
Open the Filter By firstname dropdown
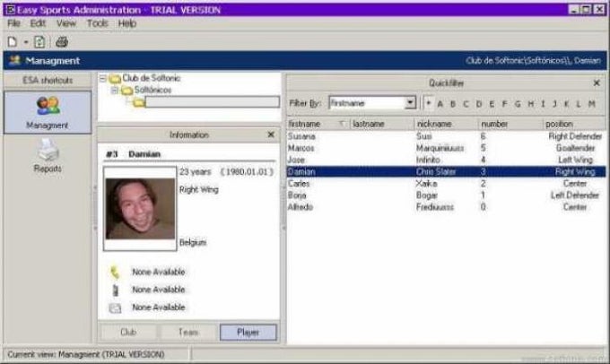(410, 103)
